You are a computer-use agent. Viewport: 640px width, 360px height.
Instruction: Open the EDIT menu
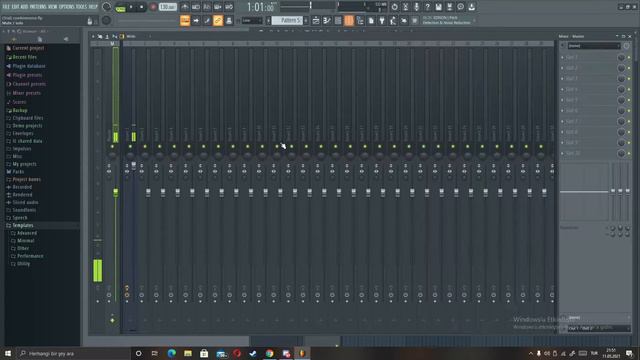click(x=16, y=7)
